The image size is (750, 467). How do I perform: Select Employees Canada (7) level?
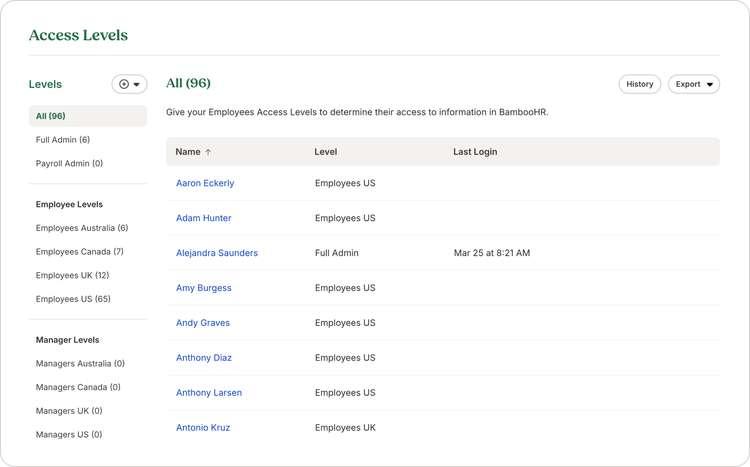point(79,252)
